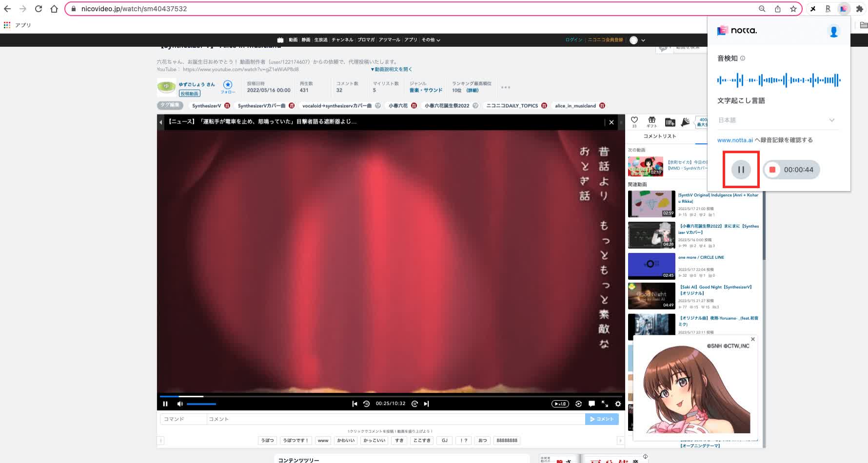Image resolution: width=868 pixels, height=463 pixels.
Task: Pause the Niconico video player
Action: tap(165, 404)
